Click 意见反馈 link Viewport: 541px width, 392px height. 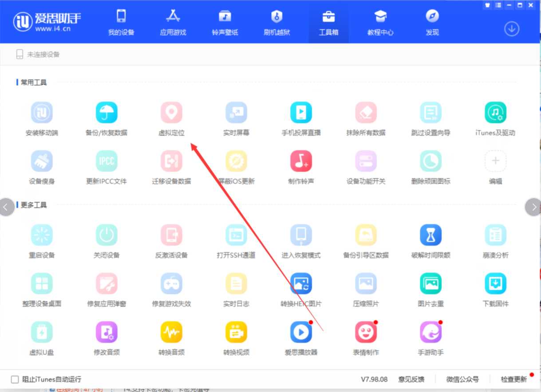(x=411, y=380)
